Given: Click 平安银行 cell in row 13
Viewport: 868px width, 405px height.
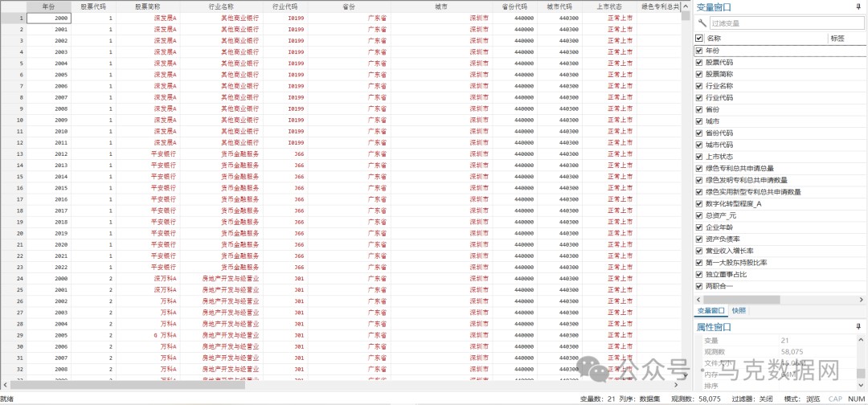Looking at the screenshot, I should (x=148, y=153).
